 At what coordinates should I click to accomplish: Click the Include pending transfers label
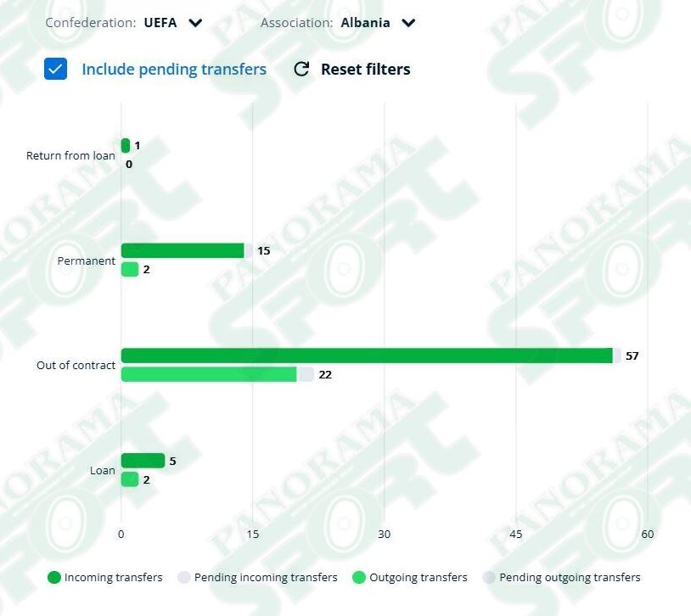[174, 70]
